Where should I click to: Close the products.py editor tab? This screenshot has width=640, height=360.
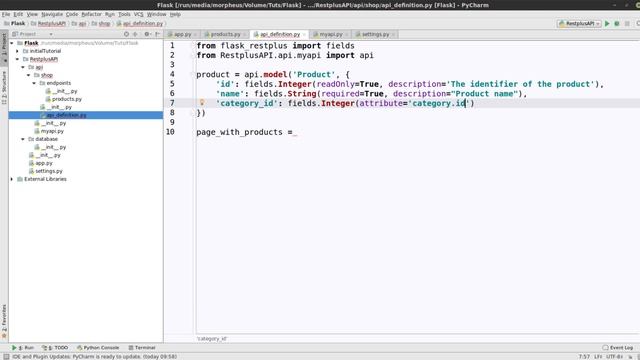(244, 35)
